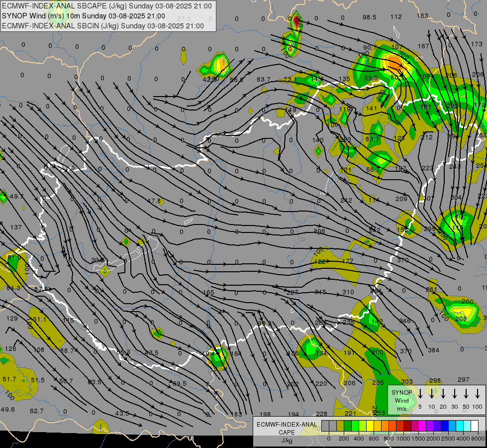The image size is (487, 448).
Task: Click the map value 191
Action: pyautogui.click(x=349, y=352)
